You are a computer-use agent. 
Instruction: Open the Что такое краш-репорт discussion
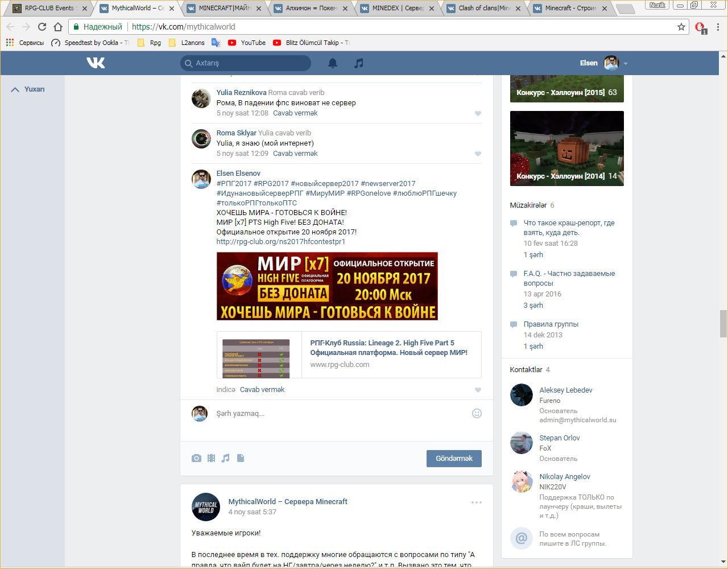[569, 228]
